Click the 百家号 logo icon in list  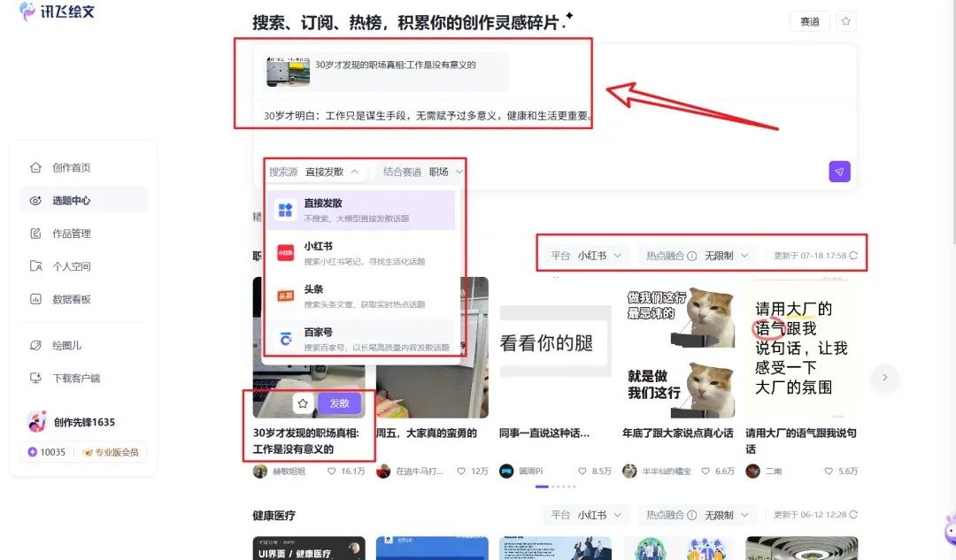click(x=285, y=339)
